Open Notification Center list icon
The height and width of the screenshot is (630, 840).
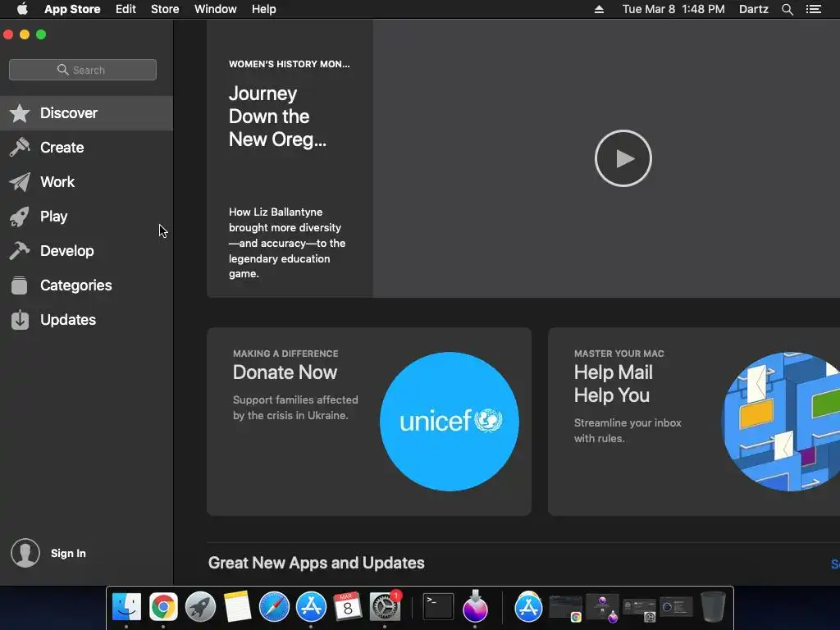tap(814, 9)
